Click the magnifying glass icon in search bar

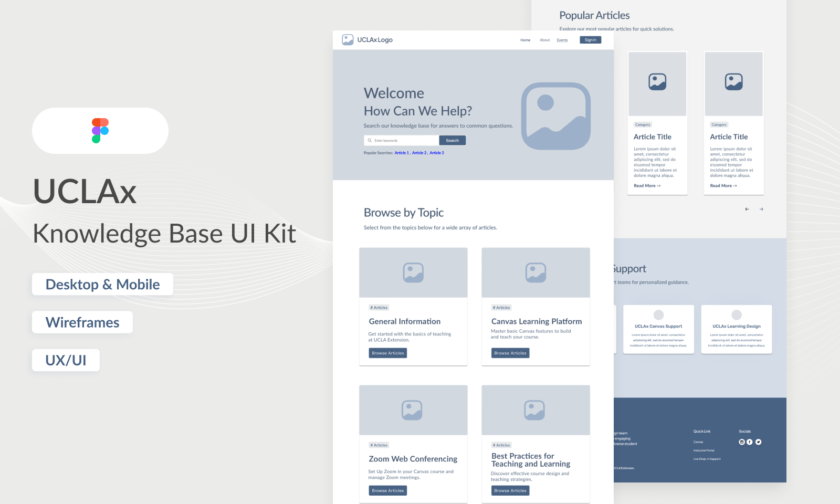tap(370, 140)
